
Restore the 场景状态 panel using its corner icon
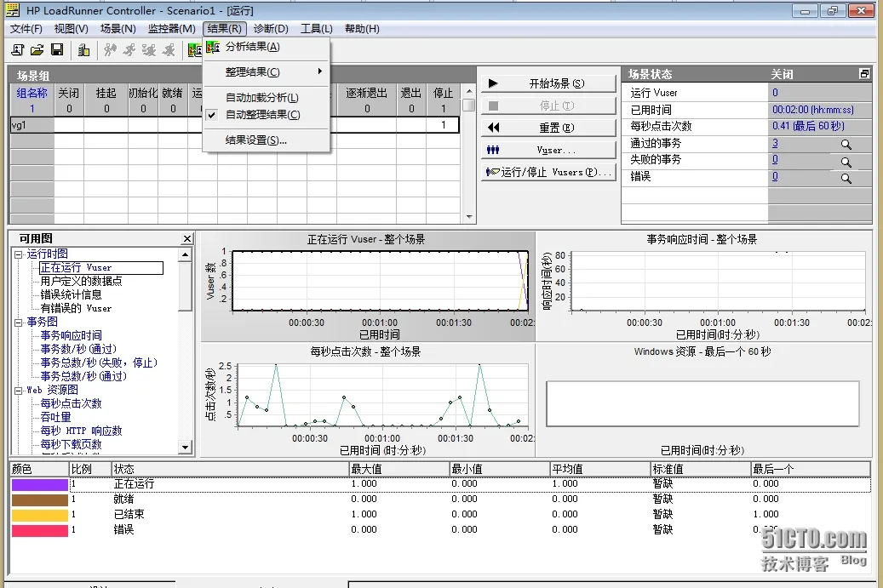864,74
